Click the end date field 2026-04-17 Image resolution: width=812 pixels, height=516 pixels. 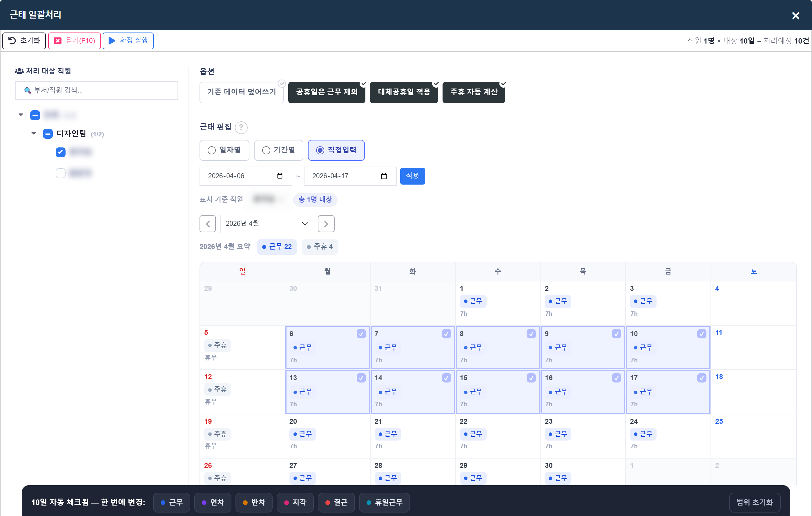[350, 176]
